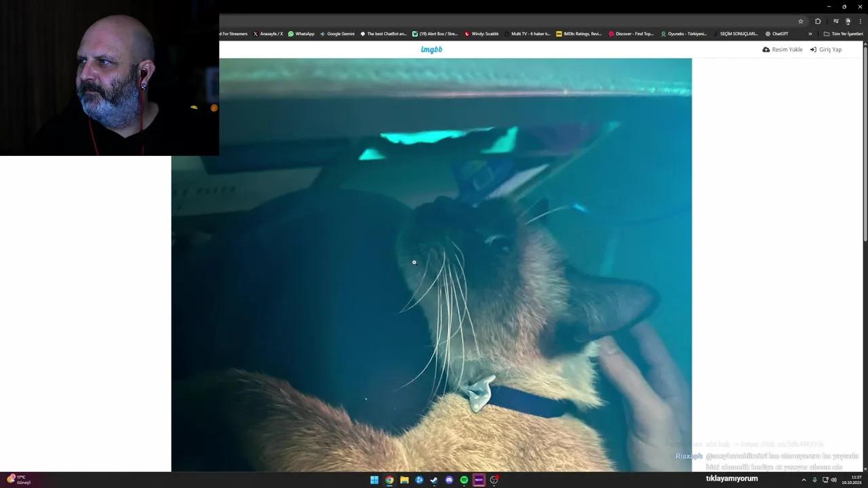Open Chrome three-dot menu
The image size is (868, 488).
coord(860,21)
